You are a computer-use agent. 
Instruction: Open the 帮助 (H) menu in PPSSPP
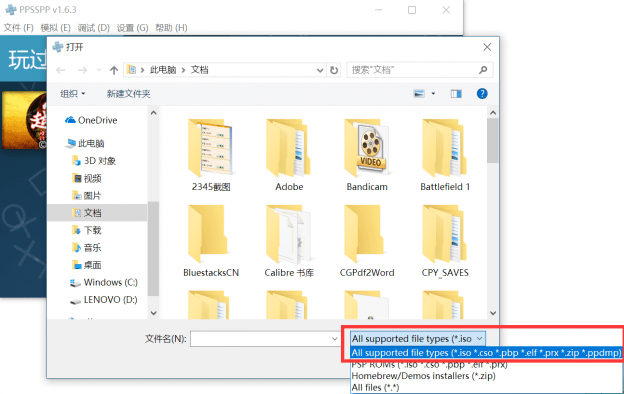point(171,28)
